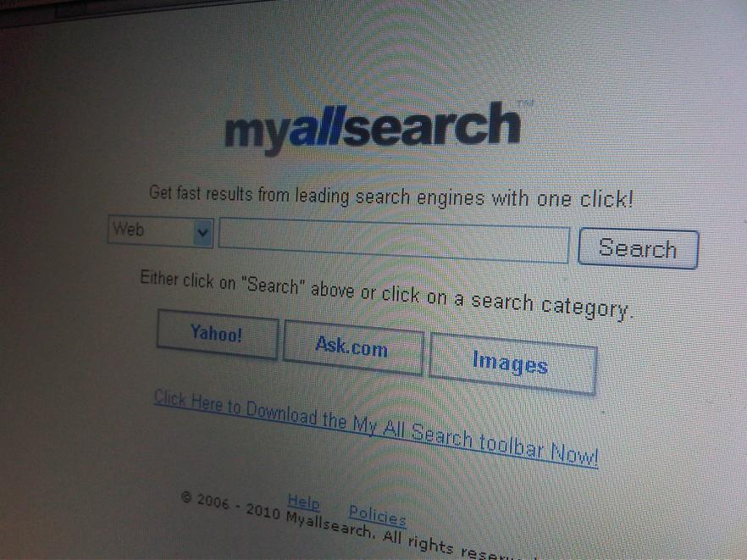Image resolution: width=747 pixels, height=560 pixels.
Task: Focus the empty search query field
Action: coord(394,241)
